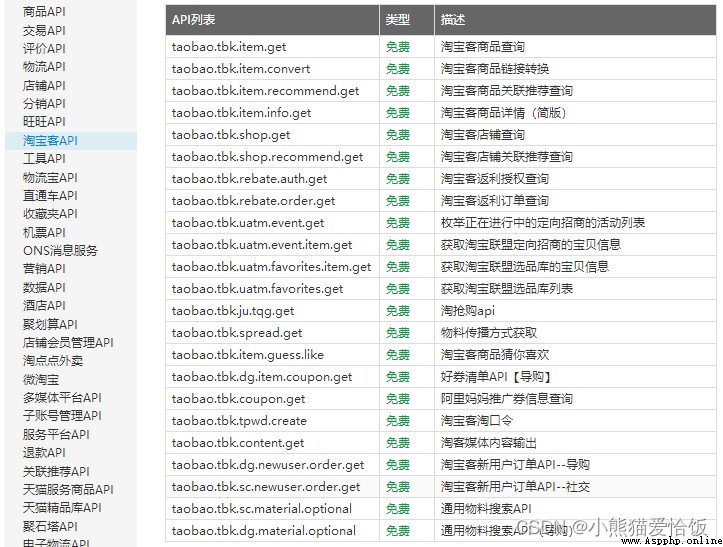723x547 pixels.
Task: Open 工具API sidebar link
Action: coord(44,159)
